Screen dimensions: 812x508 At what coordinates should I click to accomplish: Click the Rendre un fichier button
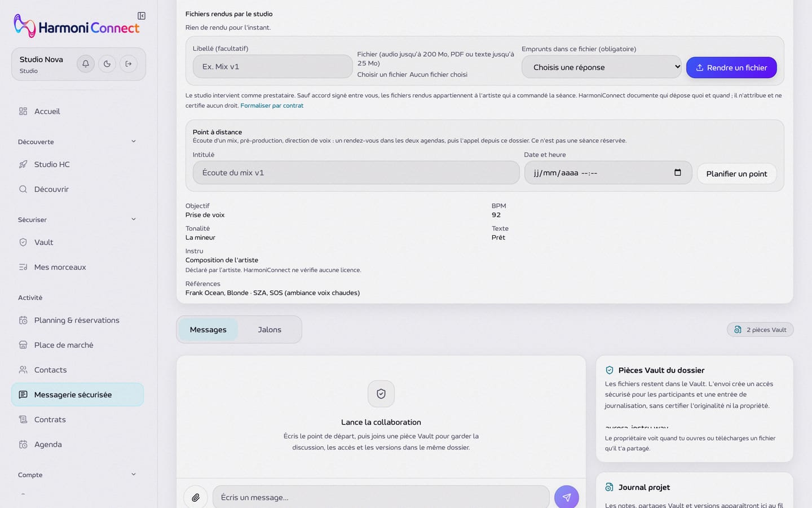[731, 68]
